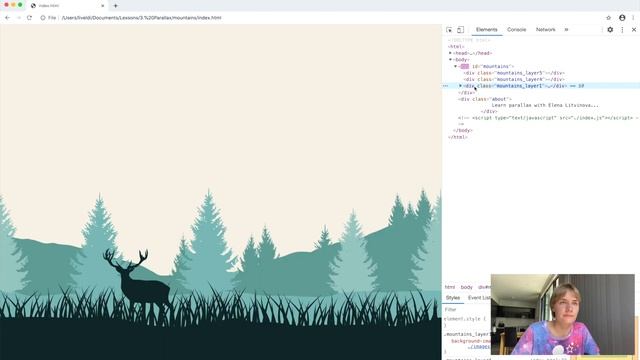Viewport: 640px width, 360px height.
Task: Switch to the Network tab
Action: (x=545, y=30)
